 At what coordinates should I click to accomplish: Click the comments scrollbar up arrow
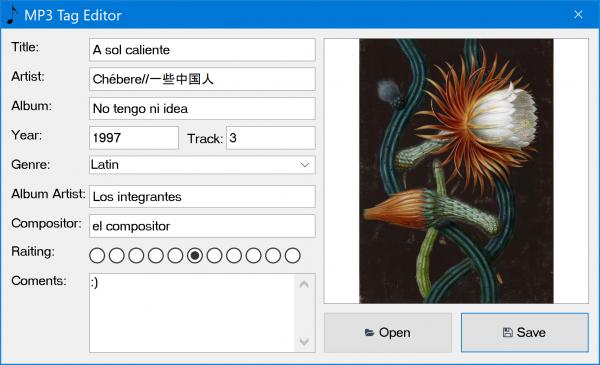[x=304, y=284]
